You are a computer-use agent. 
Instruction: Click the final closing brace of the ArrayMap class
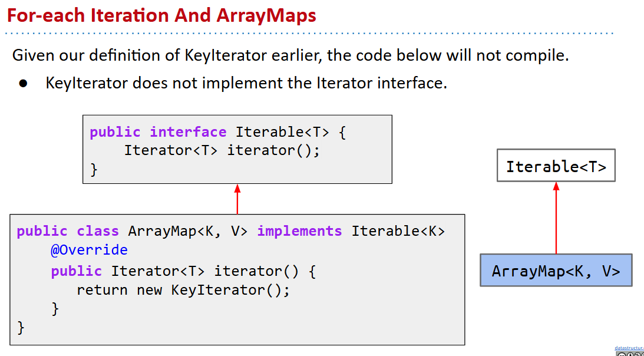click(21, 327)
